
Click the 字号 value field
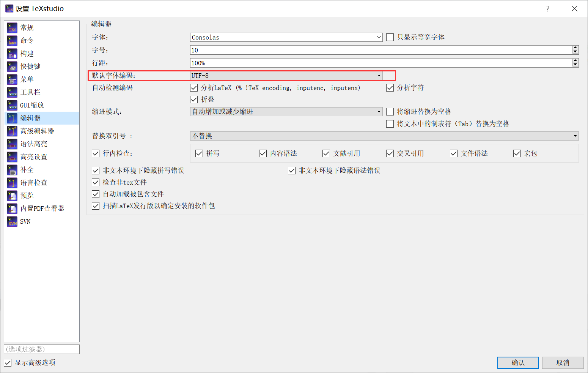[x=381, y=50]
